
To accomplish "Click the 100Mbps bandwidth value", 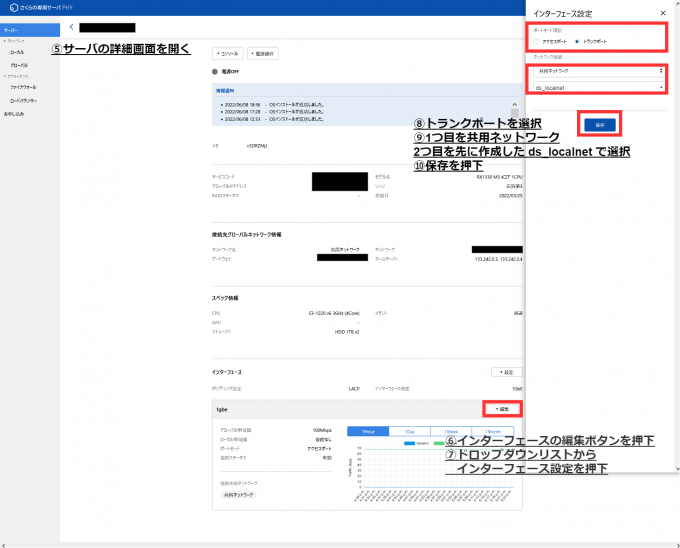I will pyautogui.click(x=322, y=430).
